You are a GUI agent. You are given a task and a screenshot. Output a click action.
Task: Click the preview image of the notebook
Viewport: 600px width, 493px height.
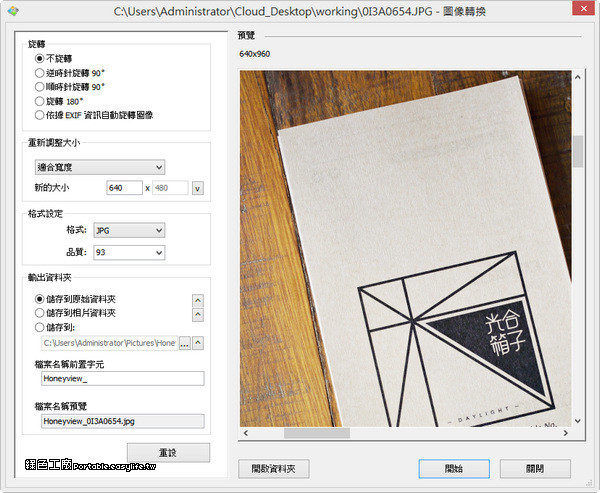pyautogui.click(x=406, y=249)
